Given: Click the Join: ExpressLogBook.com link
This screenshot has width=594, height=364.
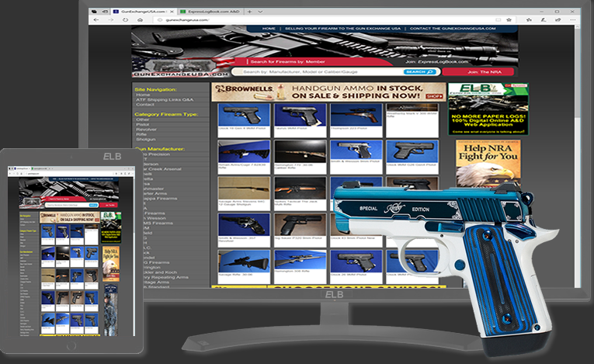Looking at the screenshot, I should click(x=437, y=62).
